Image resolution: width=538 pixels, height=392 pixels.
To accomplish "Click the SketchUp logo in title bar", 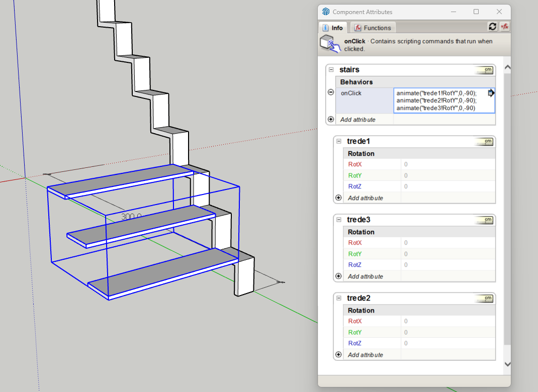I will [326, 12].
